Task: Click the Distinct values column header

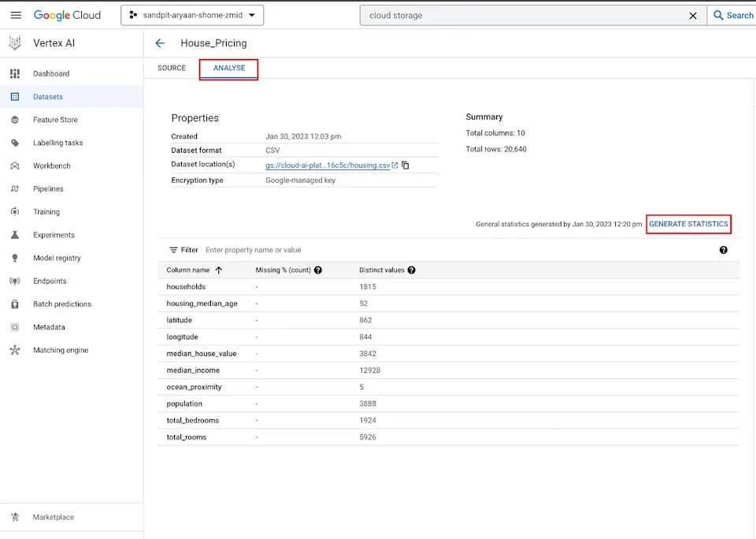Action: pyautogui.click(x=382, y=270)
